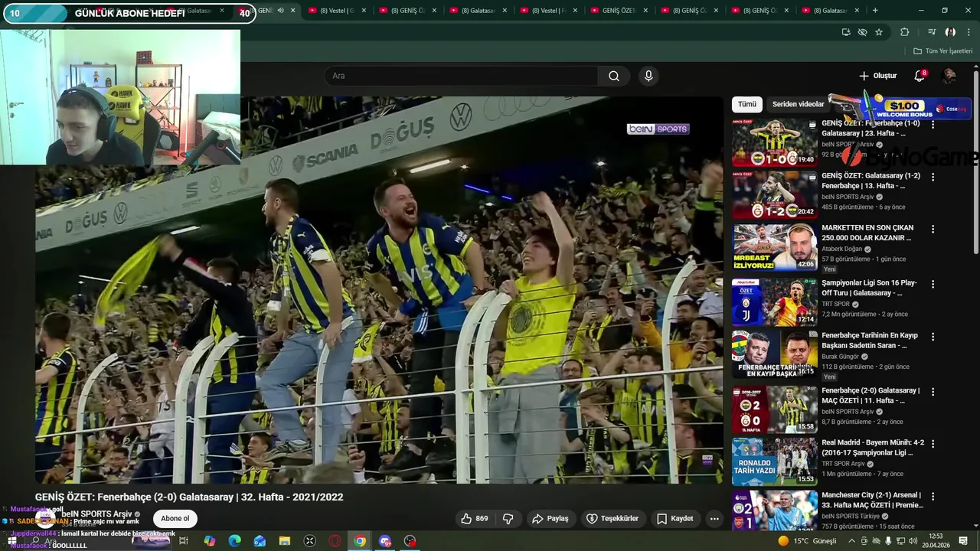980x551 pixels.
Task: Select the Seriden videolar filter chip
Action: pos(798,104)
